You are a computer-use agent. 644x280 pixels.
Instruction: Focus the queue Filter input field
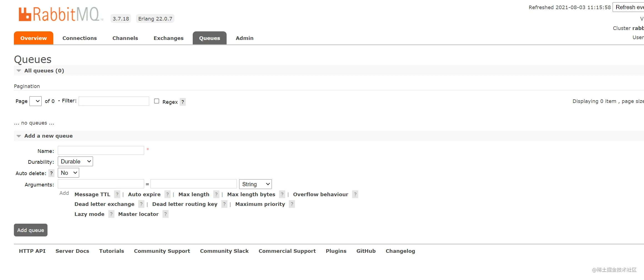[x=114, y=101]
